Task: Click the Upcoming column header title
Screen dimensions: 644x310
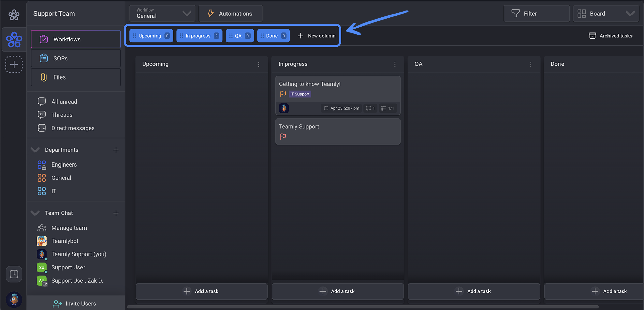Action: click(x=155, y=64)
